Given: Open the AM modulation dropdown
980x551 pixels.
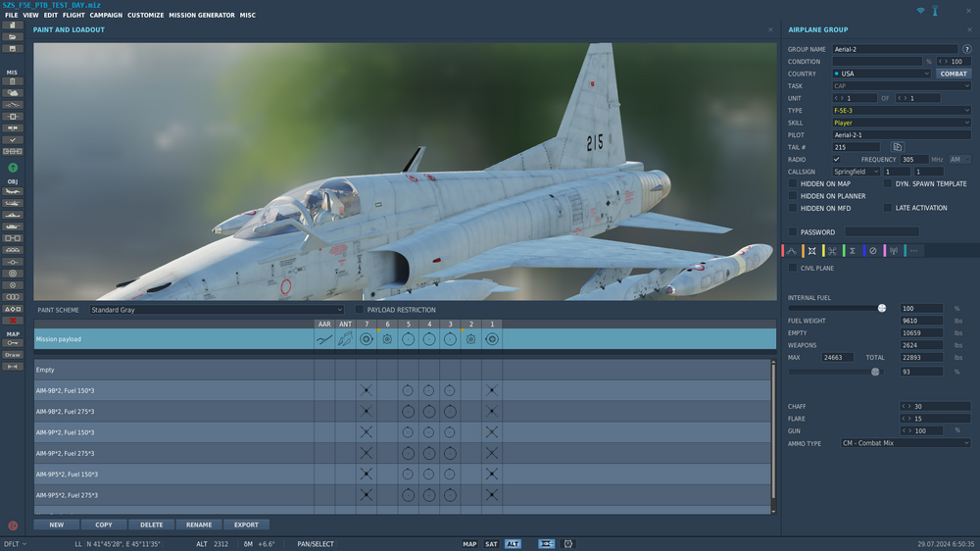Looking at the screenshot, I should click(959, 160).
